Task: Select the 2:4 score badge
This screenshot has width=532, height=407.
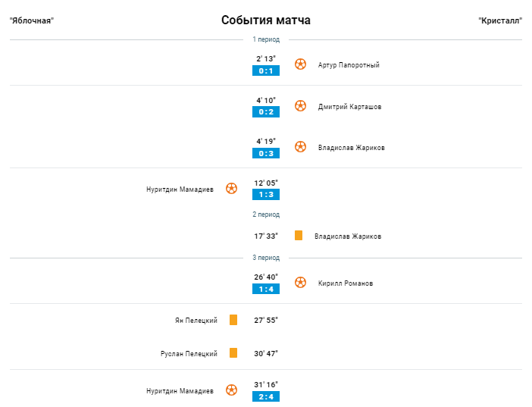Action: [x=266, y=396]
